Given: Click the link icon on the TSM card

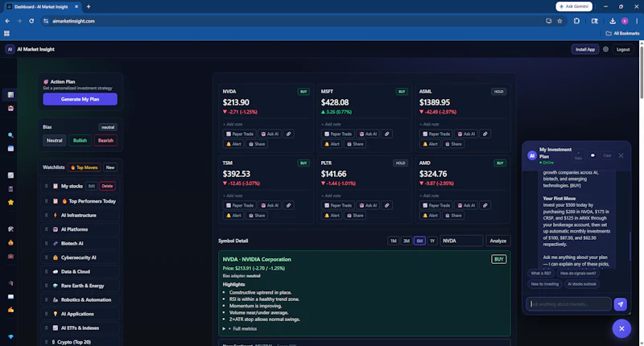Looking at the screenshot, I should [x=289, y=205].
